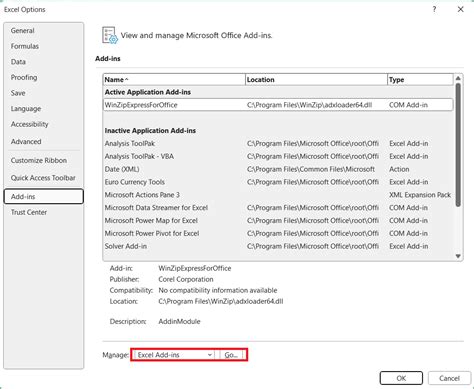Click the Go... button
The width and height of the screenshot is (474, 389).
pos(231,355)
